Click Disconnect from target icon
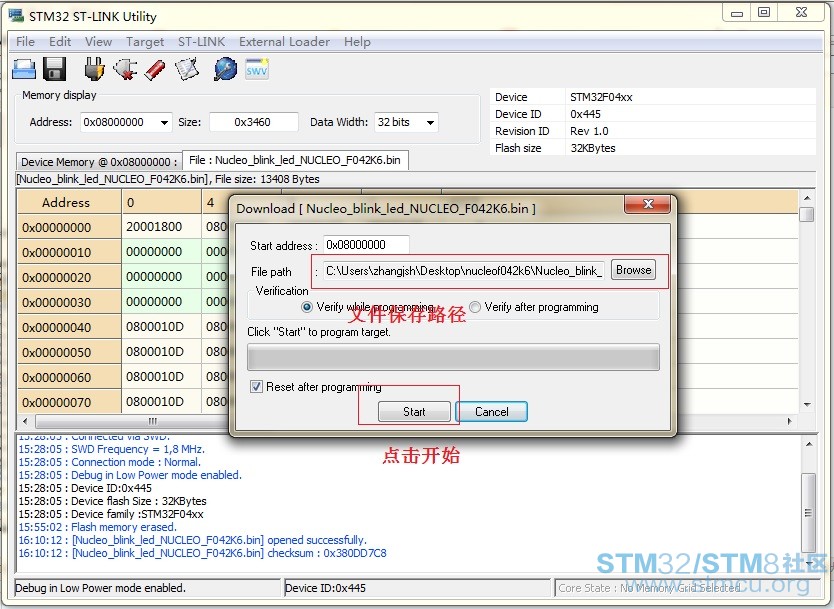The image size is (834, 609). coord(125,69)
